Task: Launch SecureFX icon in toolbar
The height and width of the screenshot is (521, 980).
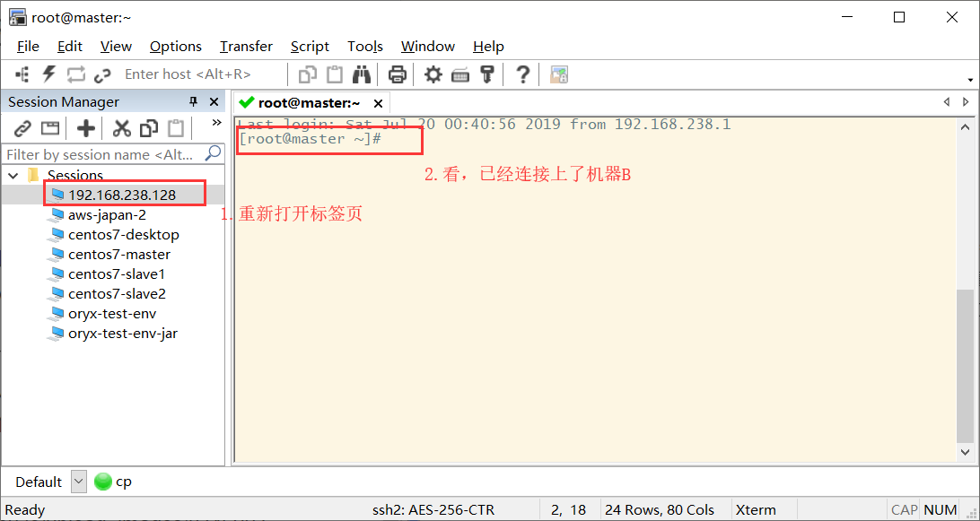Action: tap(559, 75)
